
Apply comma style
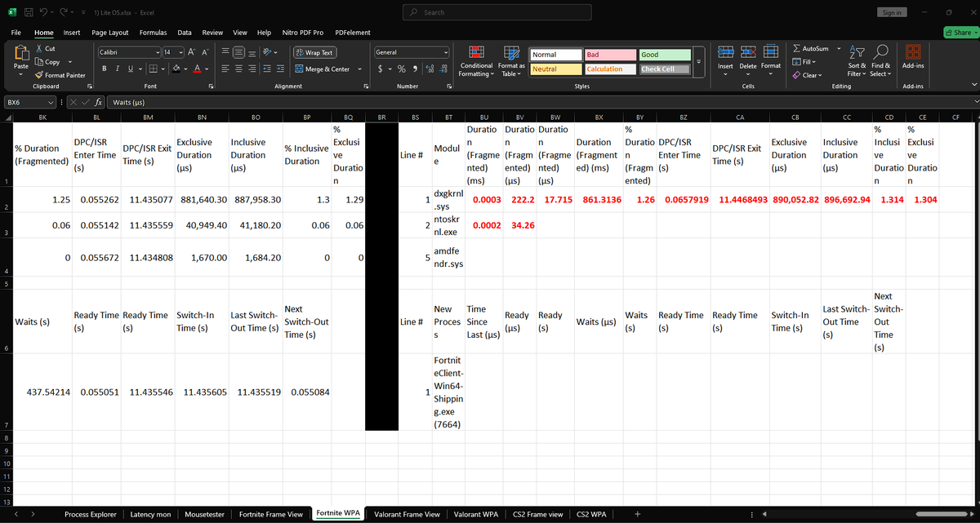(x=415, y=69)
